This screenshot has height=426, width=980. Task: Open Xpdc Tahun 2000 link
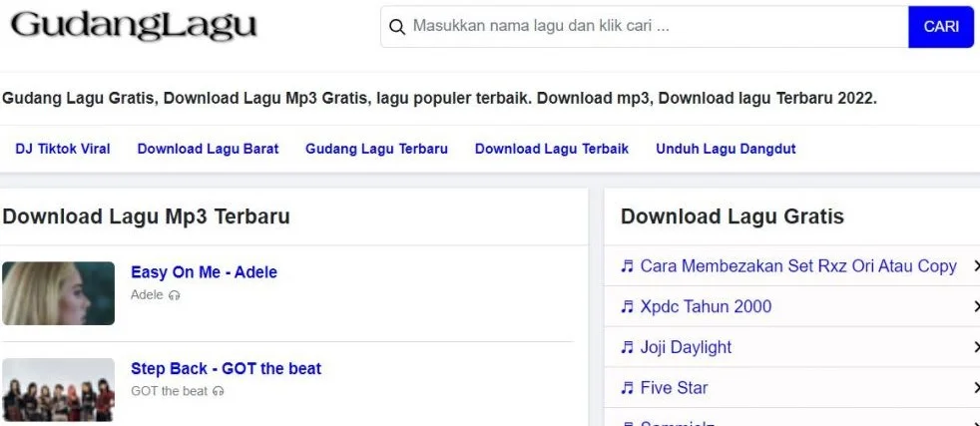pos(706,306)
